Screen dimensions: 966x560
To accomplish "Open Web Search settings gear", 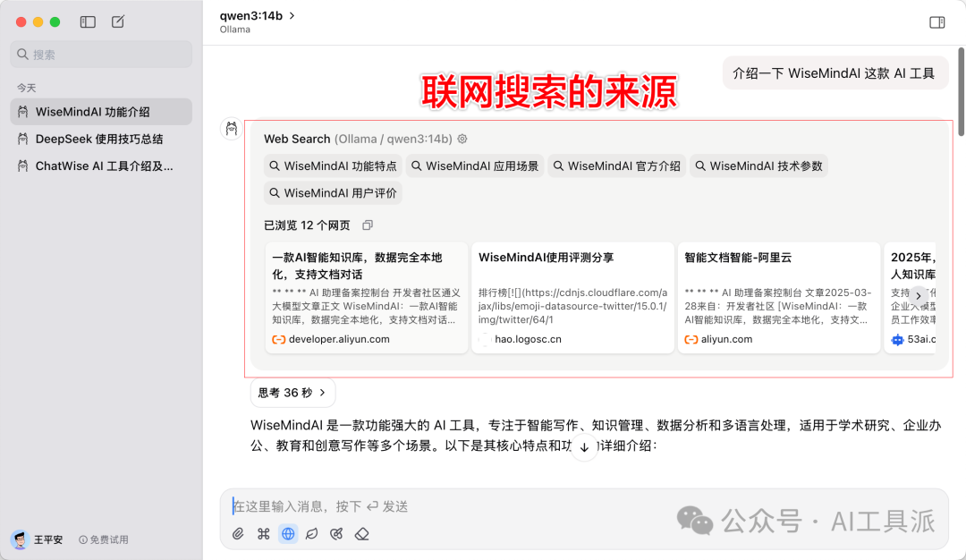I will (x=462, y=140).
